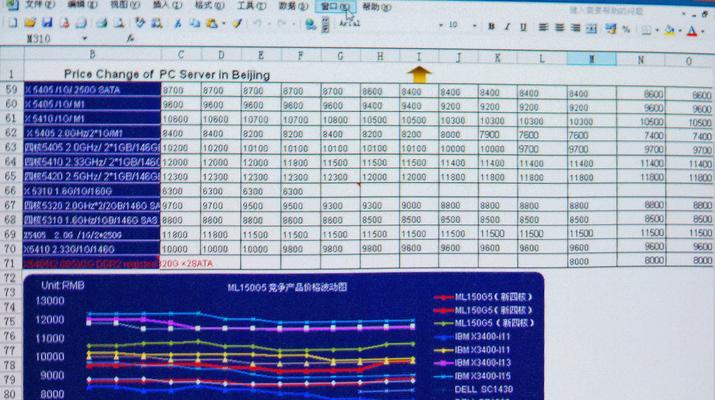This screenshot has height=400, width=715.
Task: Click the Font Color A icon
Action: [x=692, y=31]
